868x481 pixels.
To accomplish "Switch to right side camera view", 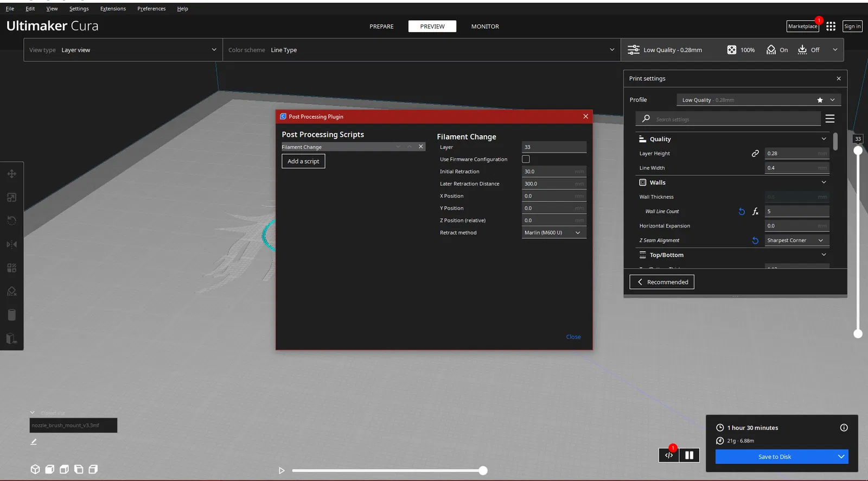I will [x=93, y=469].
